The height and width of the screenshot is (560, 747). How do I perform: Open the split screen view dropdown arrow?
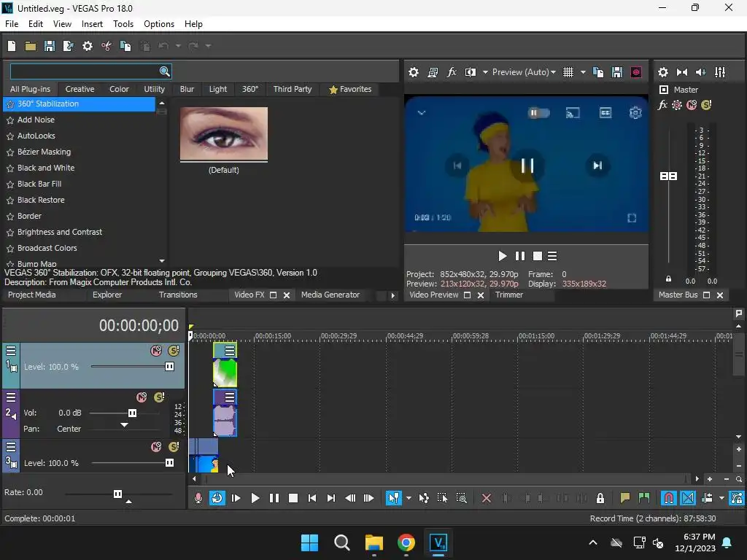(485, 72)
